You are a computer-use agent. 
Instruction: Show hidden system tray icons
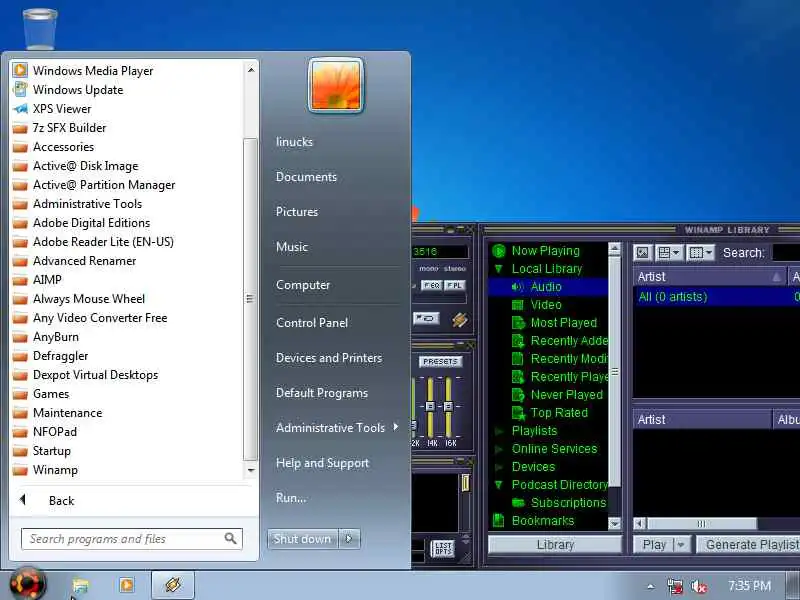coord(651,586)
